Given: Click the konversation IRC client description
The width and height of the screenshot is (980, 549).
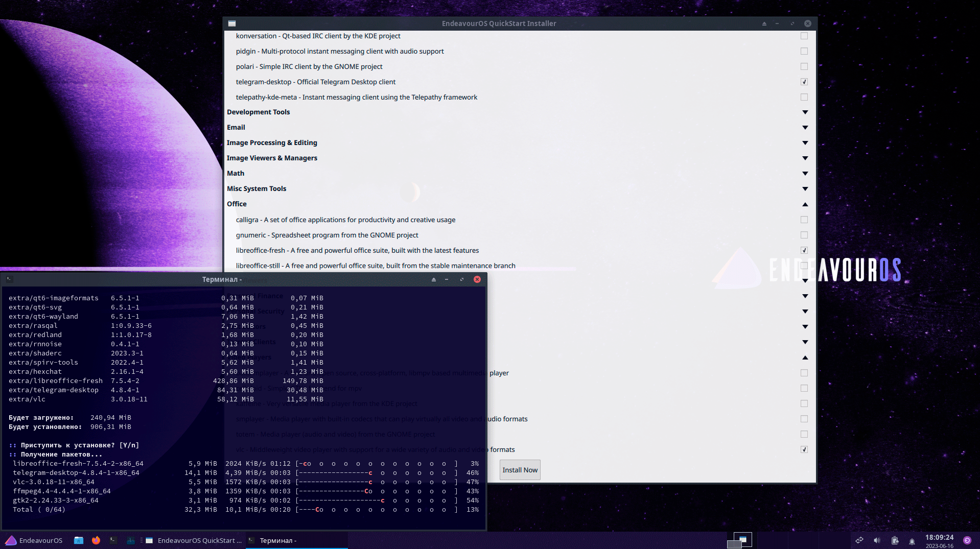Looking at the screenshot, I should (318, 36).
